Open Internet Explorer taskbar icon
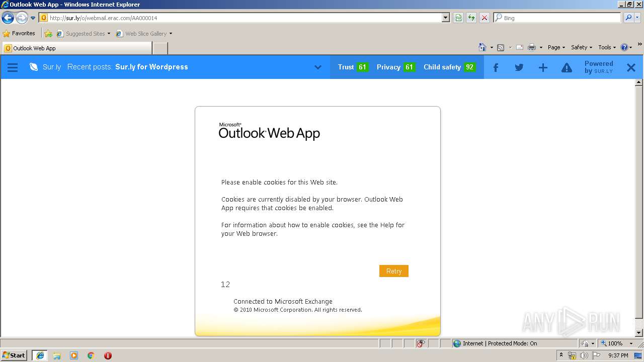The height and width of the screenshot is (362, 644). (x=40, y=355)
